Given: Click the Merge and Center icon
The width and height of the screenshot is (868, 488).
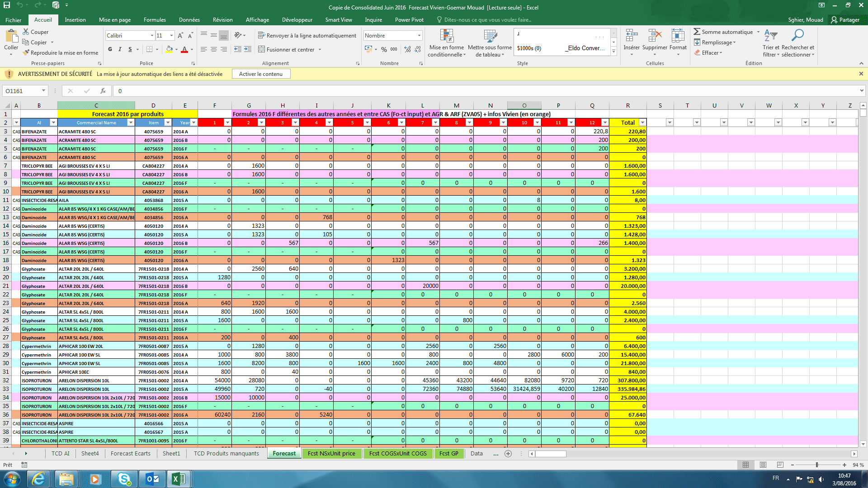Looking at the screenshot, I should [261, 49].
